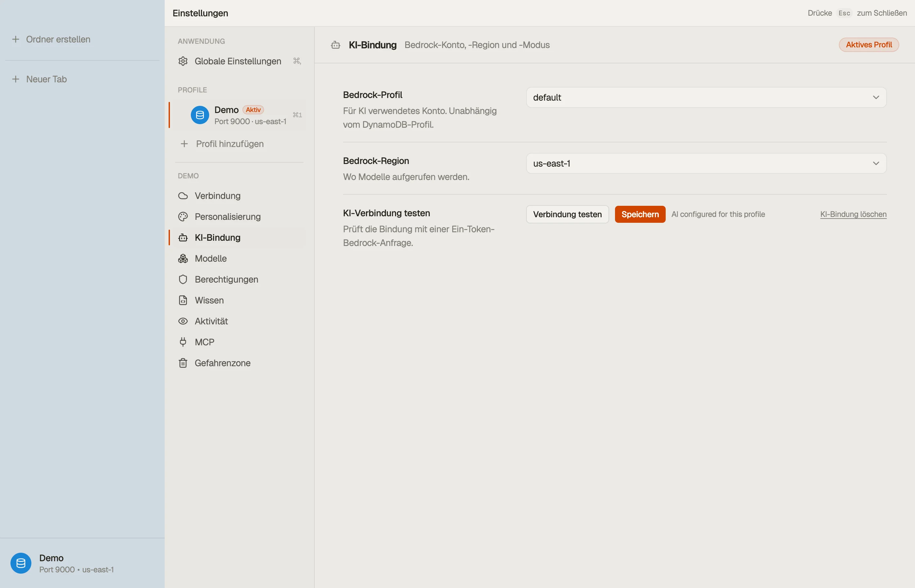The image size is (915, 588).
Task: Click the 'Bedrock-Profil' field label
Action: (372, 95)
